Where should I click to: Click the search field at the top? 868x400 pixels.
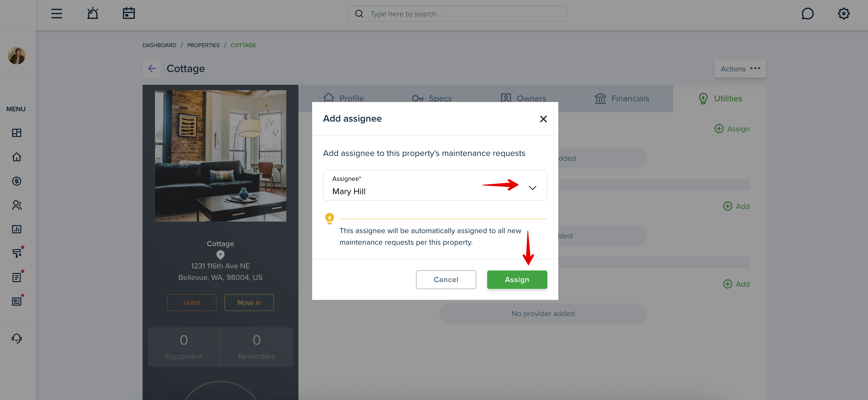tap(457, 14)
